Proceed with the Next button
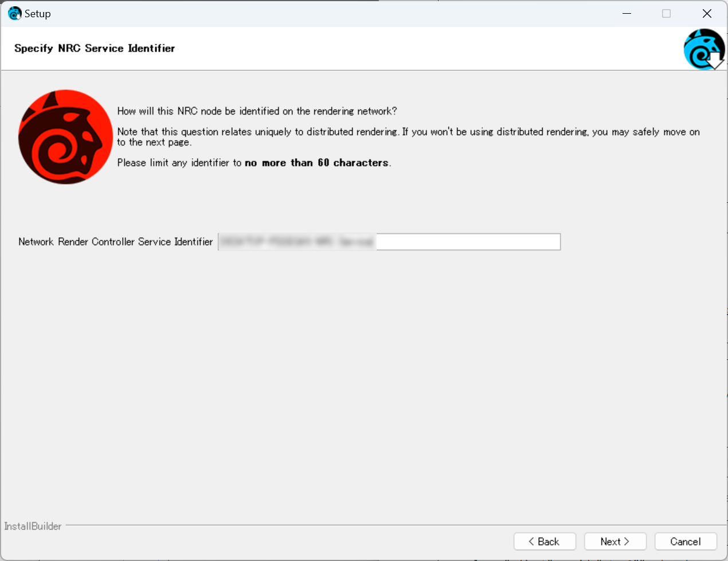728x561 pixels. point(615,542)
